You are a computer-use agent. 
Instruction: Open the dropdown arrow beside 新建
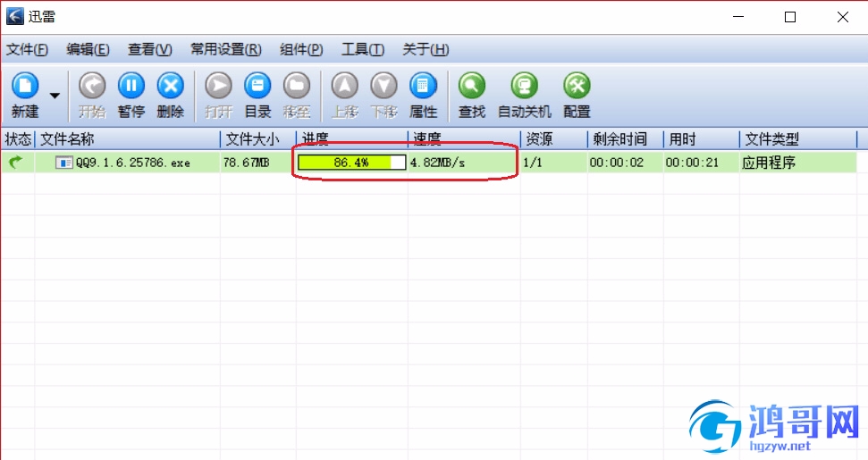pyautogui.click(x=55, y=96)
